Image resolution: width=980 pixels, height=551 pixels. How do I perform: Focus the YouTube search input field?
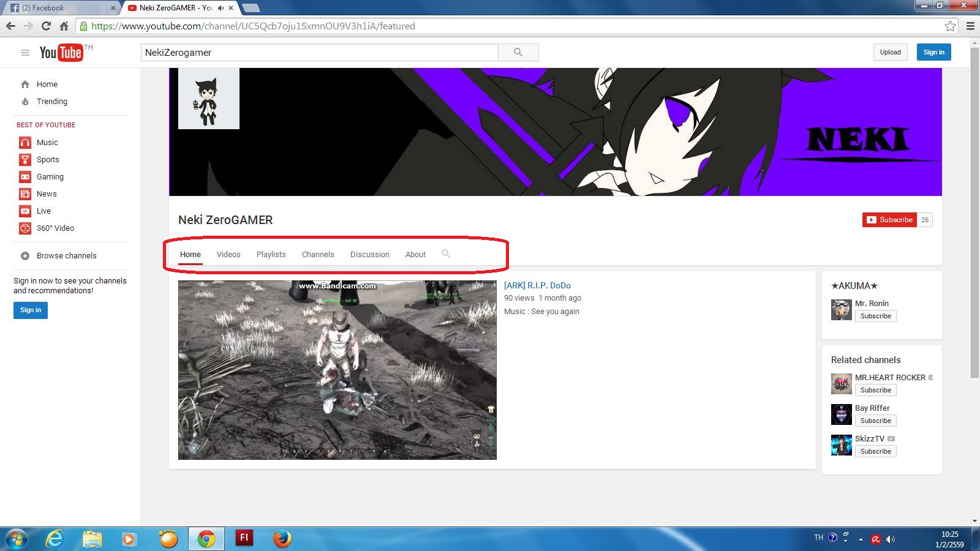pyautogui.click(x=319, y=53)
